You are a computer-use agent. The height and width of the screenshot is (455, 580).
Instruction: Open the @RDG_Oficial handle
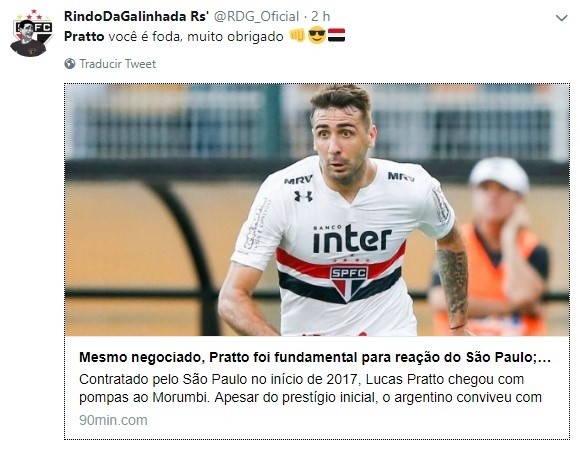(x=257, y=16)
